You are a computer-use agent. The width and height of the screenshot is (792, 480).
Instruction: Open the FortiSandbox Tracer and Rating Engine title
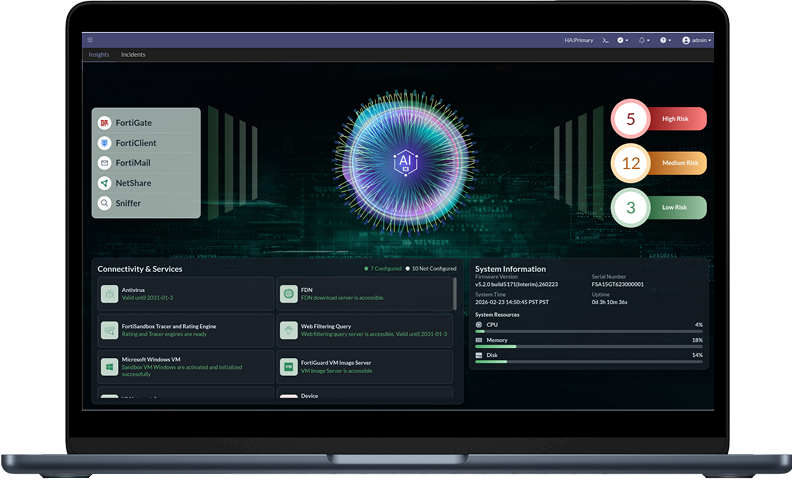point(169,326)
